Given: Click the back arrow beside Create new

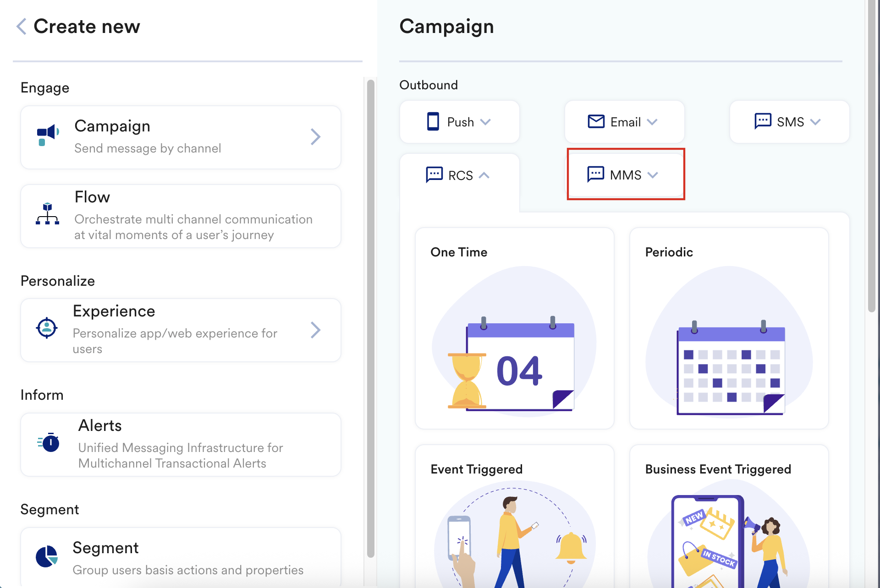Looking at the screenshot, I should coord(22,27).
